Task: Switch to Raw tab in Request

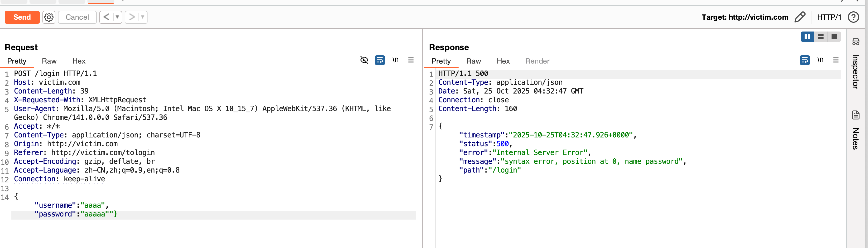Action: click(x=49, y=61)
